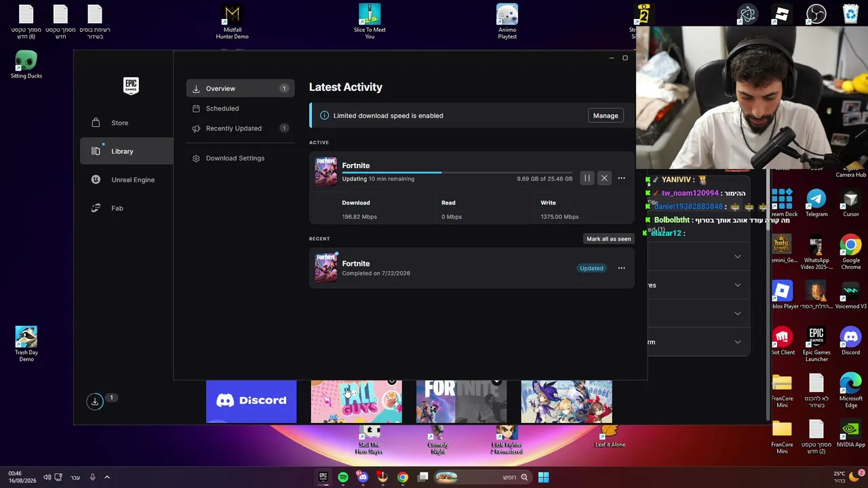Viewport: 868px width, 488px height.
Task: Open more options for recent Fortnite entry
Action: coord(621,268)
